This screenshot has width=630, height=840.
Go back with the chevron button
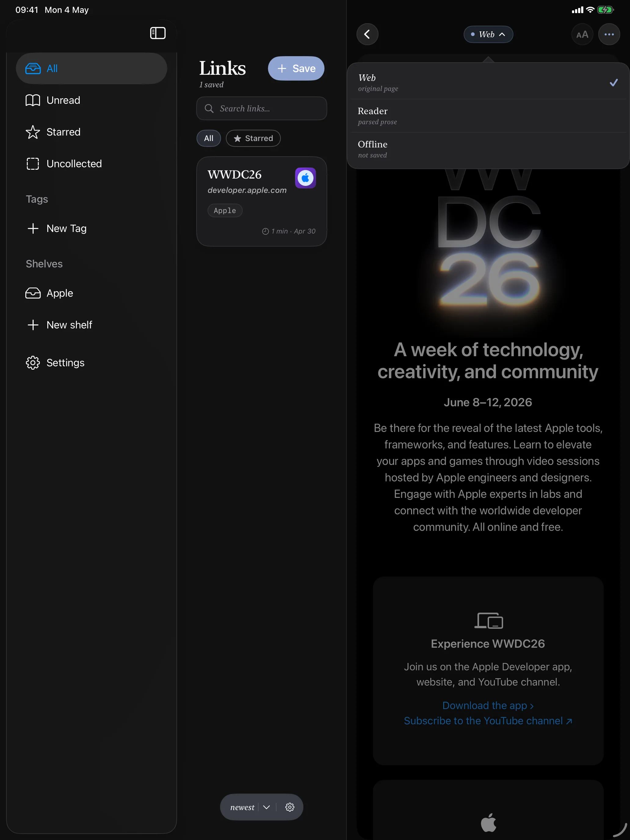(x=367, y=34)
